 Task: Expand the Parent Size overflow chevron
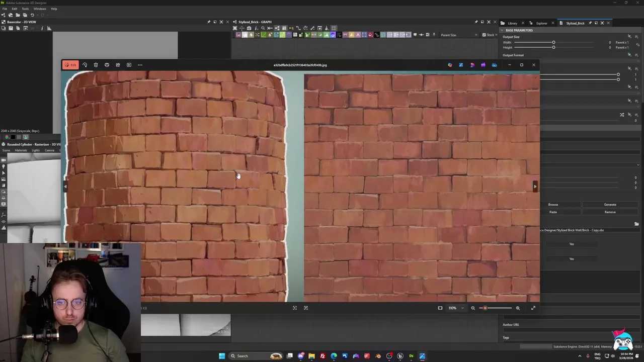[x=476, y=35]
